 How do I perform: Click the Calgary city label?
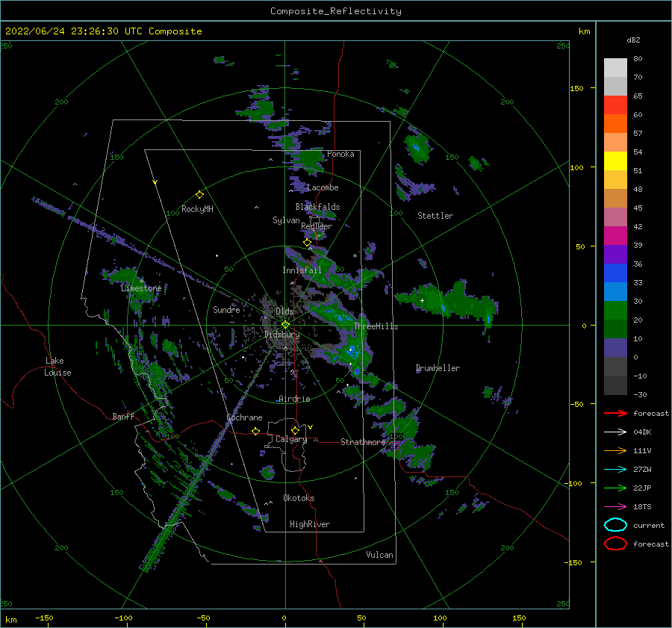click(x=291, y=439)
